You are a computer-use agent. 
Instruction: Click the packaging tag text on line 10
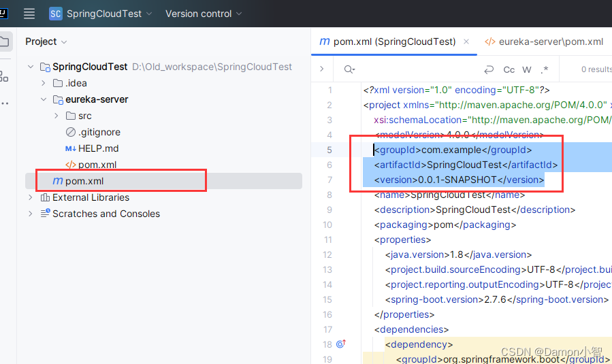click(445, 225)
